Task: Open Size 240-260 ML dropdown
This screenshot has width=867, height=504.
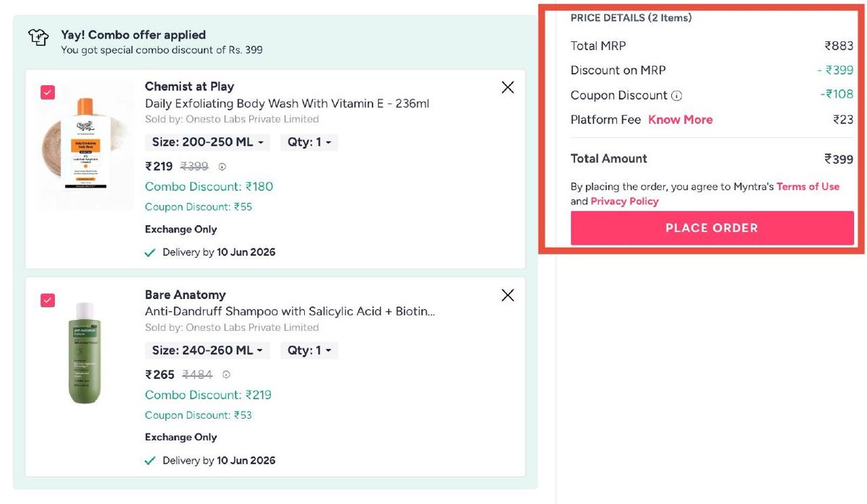Action: (207, 350)
